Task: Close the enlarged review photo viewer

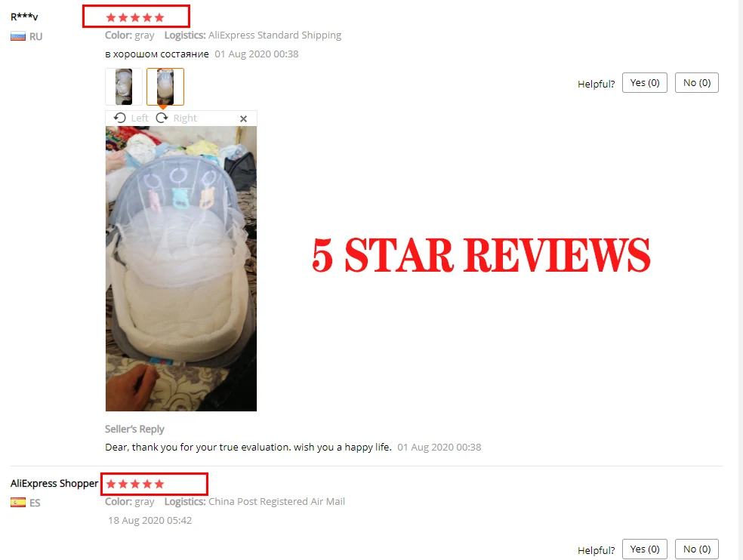Action: point(244,119)
